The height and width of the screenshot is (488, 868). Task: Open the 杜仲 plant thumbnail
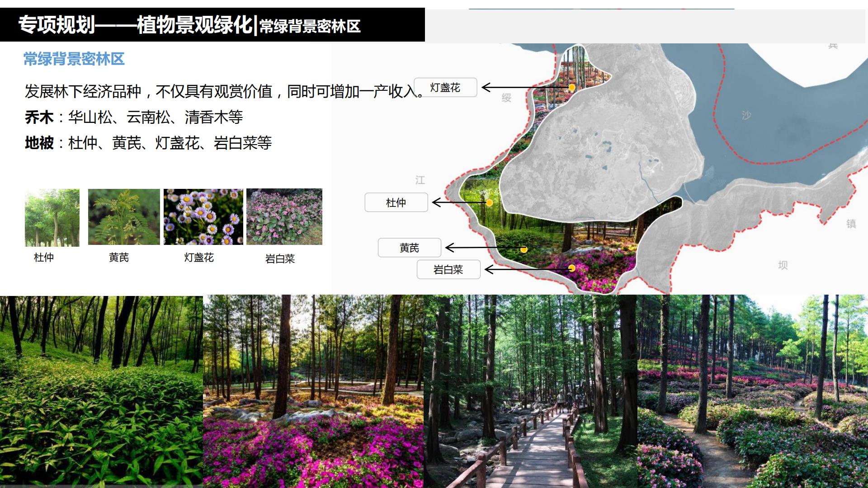pos(52,217)
